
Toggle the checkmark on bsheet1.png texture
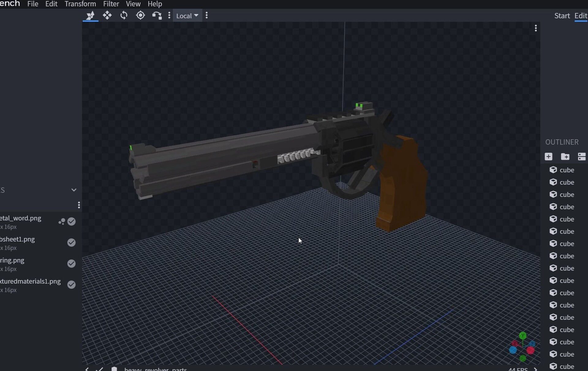tap(71, 243)
